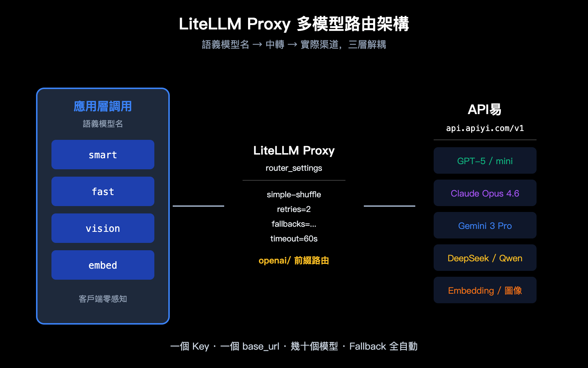The height and width of the screenshot is (368, 588).
Task: Open the Gemini 3 Pro channel card
Action: click(x=485, y=225)
